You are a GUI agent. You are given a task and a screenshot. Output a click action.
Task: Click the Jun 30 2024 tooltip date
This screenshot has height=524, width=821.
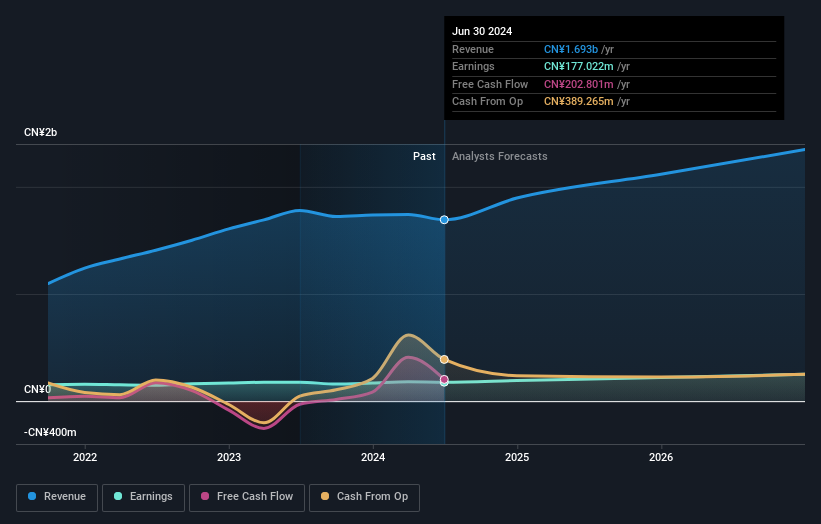pos(482,31)
